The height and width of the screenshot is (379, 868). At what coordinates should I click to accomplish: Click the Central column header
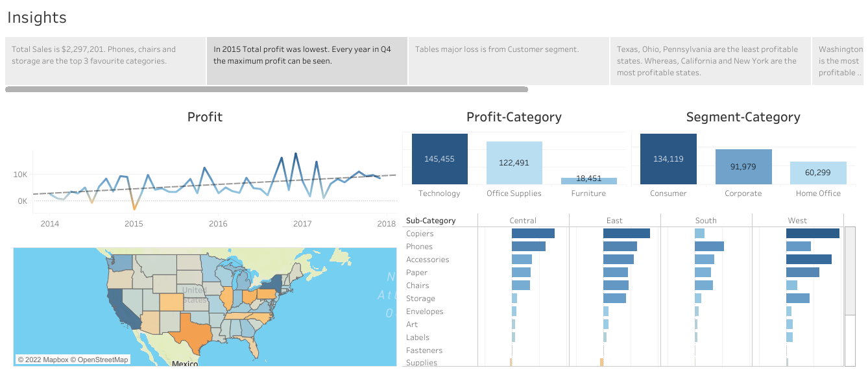pyautogui.click(x=523, y=220)
